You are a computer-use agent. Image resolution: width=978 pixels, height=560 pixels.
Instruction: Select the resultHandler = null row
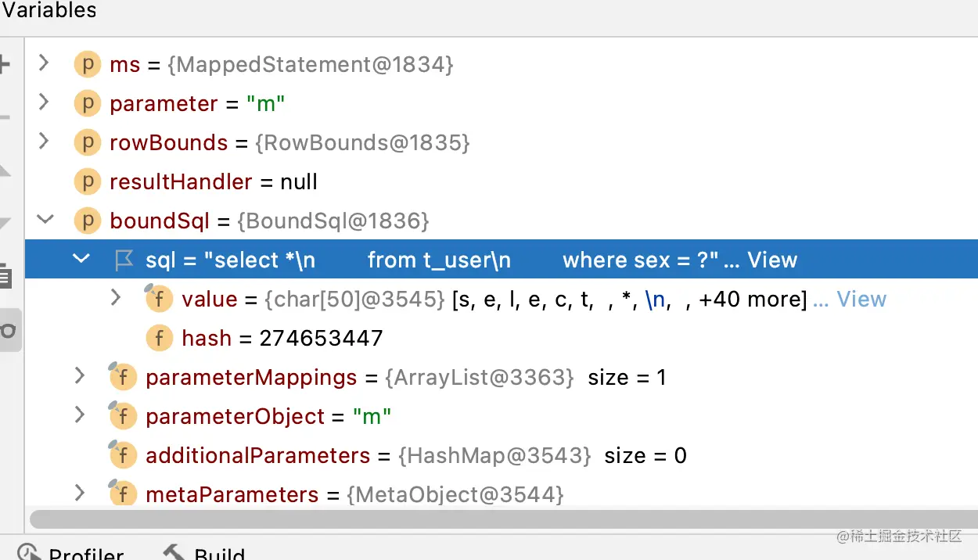[x=501, y=181]
